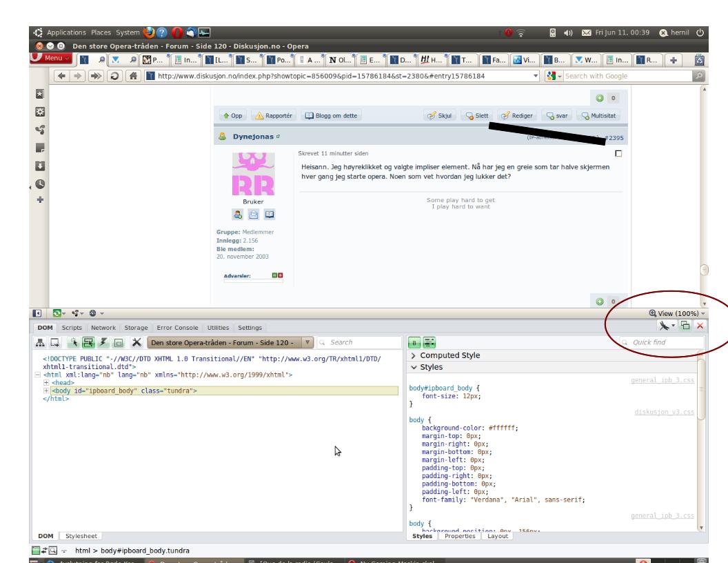The width and height of the screenshot is (728, 563).
Task: Click the user profile icon under Bruker
Action: pyautogui.click(x=238, y=215)
